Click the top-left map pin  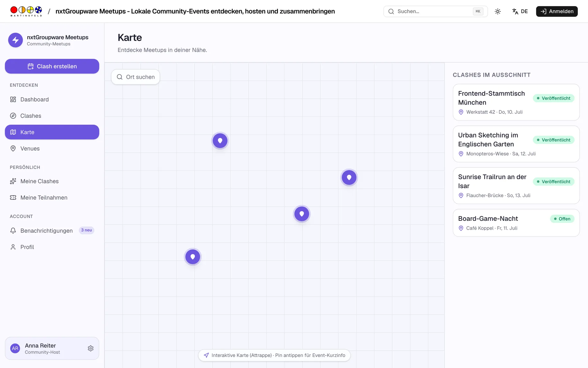pos(220,141)
